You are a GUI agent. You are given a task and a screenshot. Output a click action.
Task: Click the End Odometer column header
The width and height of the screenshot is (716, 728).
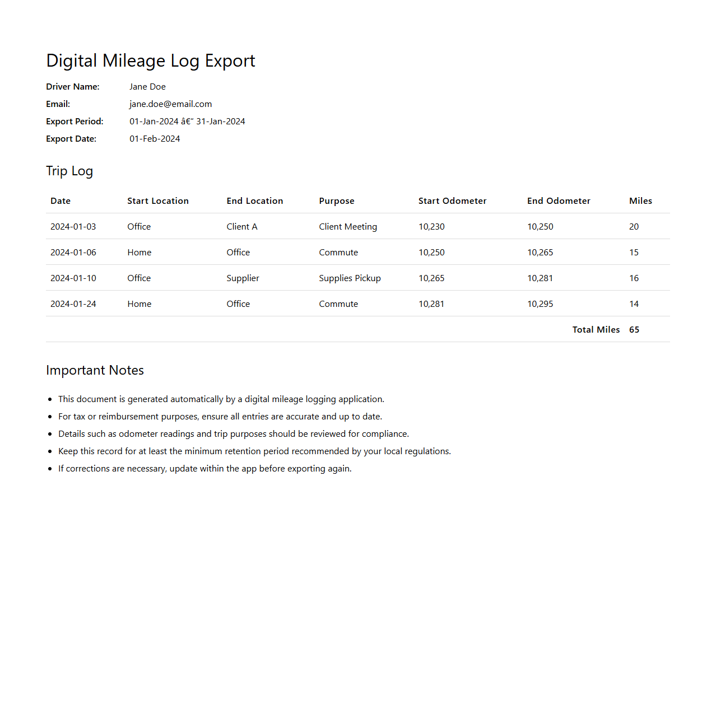pos(558,201)
